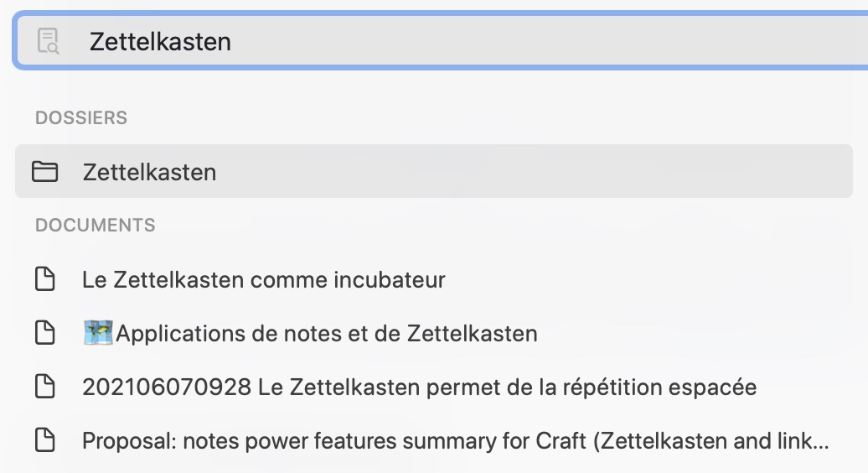The image size is (868, 473).
Task: Open Le Zettelkasten comme incubateur document
Action: tap(263, 280)
